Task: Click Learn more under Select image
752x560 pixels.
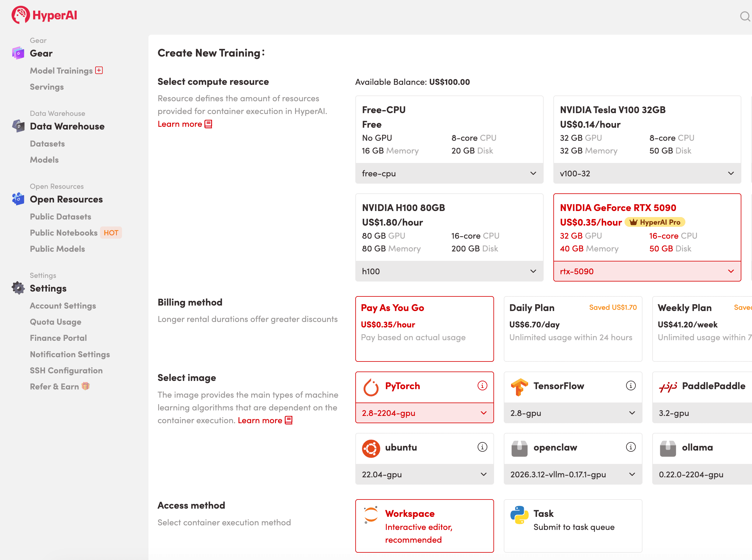Action: [x=260, y=420]
